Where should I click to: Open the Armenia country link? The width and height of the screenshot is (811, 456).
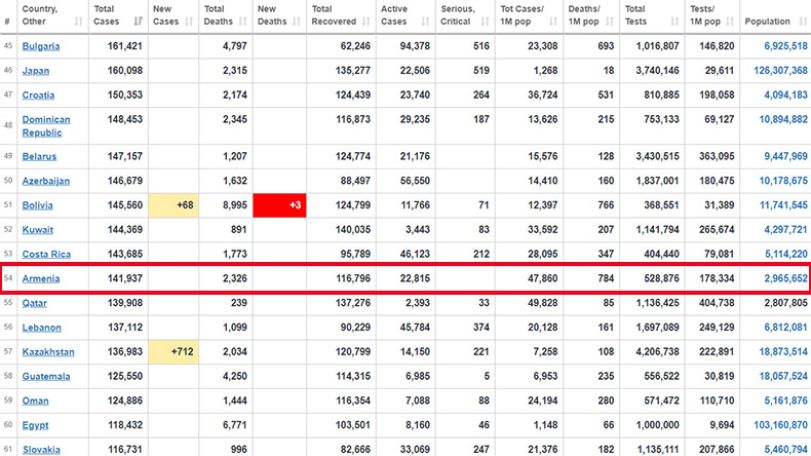pyautogui.click(x=41, y=279)
